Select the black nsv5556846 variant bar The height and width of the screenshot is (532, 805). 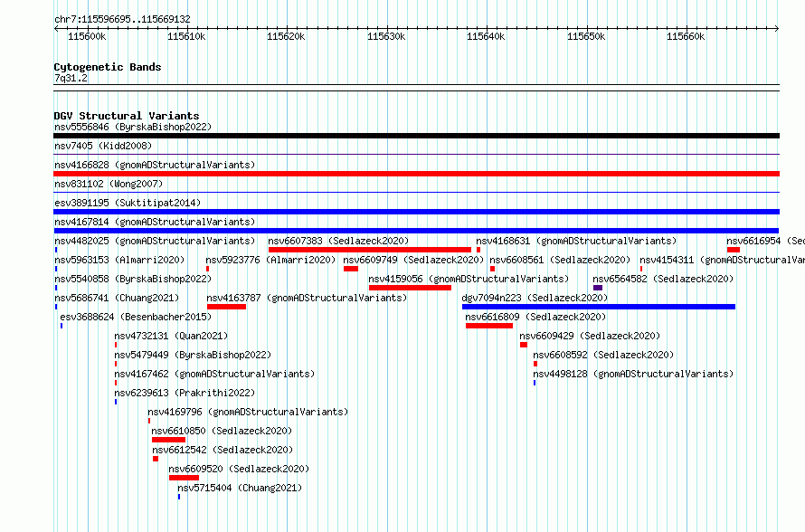pos(416,136)
